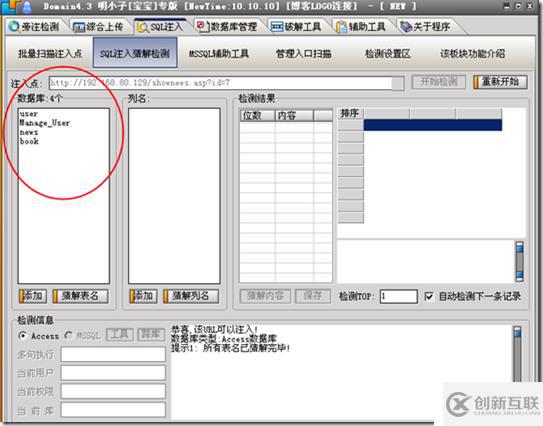Click the column names list box
This screenshot has width=543, height=426.
coord(174,196)
